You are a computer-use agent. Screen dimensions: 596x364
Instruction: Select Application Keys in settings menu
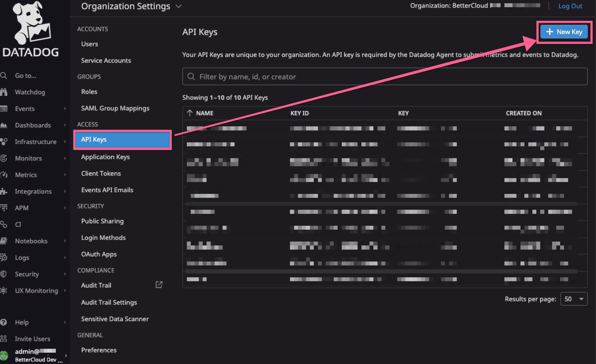coord(105,157)
